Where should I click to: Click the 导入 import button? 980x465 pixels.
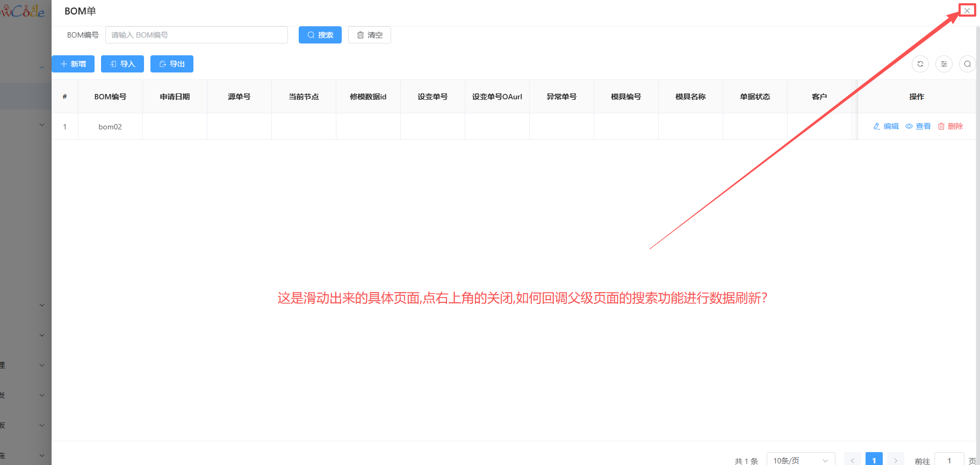pyautogui.click(x=122, y=64)
